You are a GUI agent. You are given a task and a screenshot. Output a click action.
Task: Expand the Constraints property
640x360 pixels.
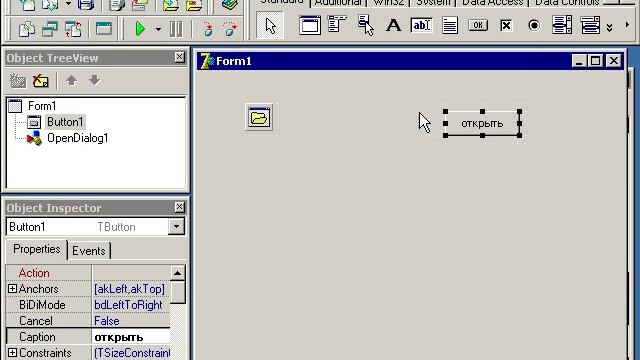click(12, 353)
